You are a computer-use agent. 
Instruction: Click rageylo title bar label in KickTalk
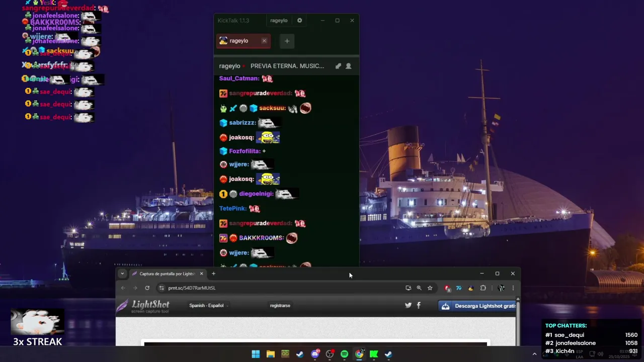(x=279, y=21)
